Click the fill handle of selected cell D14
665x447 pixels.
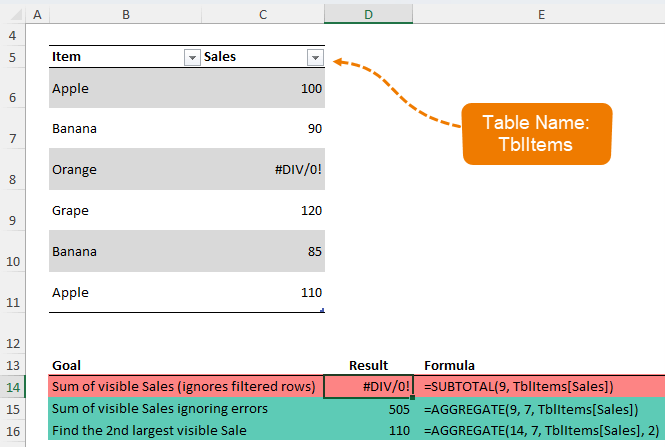click(412, 397)
